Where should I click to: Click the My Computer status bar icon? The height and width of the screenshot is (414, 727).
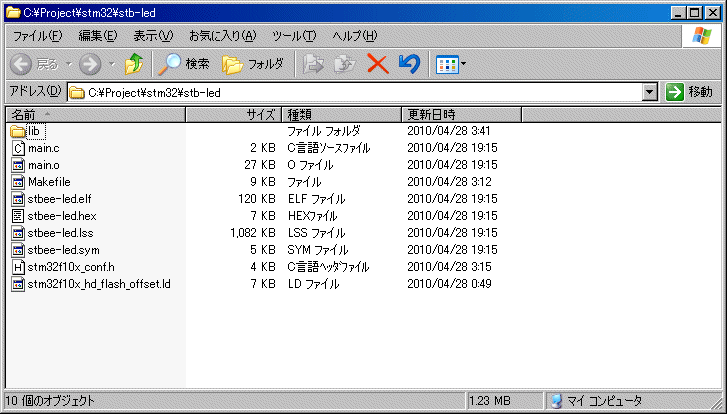point(557,401)
